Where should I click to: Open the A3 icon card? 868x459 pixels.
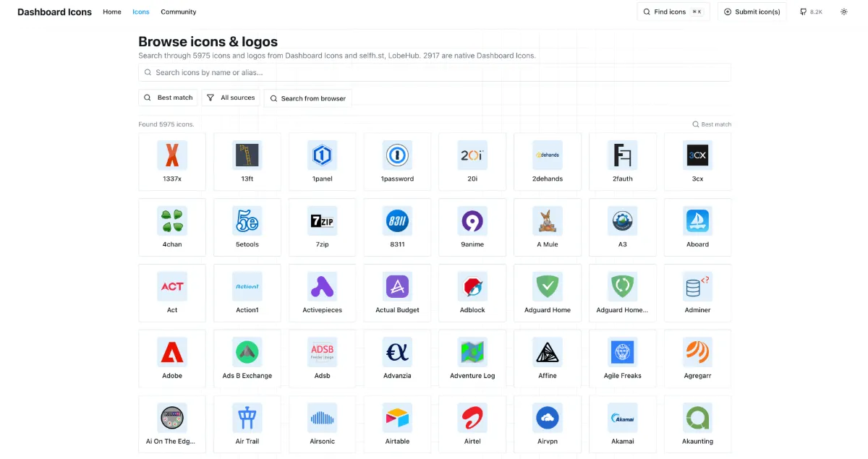623,228
